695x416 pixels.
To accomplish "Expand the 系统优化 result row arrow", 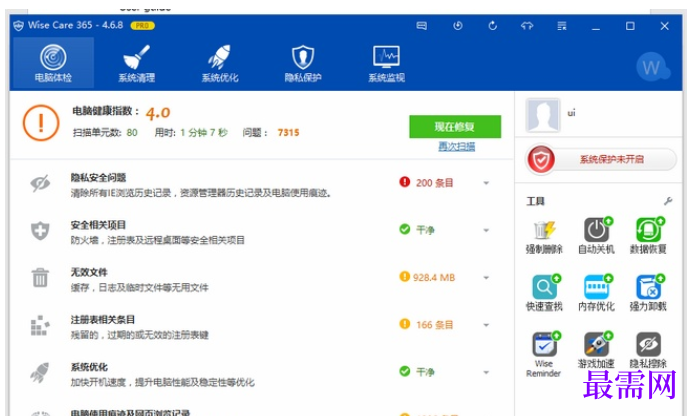I will (486, 373).
